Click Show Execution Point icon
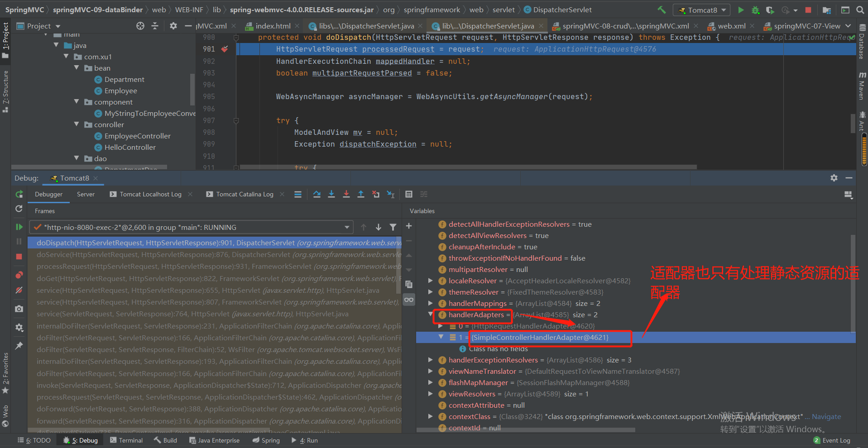The width and height of the screenshot is (868, 448). click(298, 194)
